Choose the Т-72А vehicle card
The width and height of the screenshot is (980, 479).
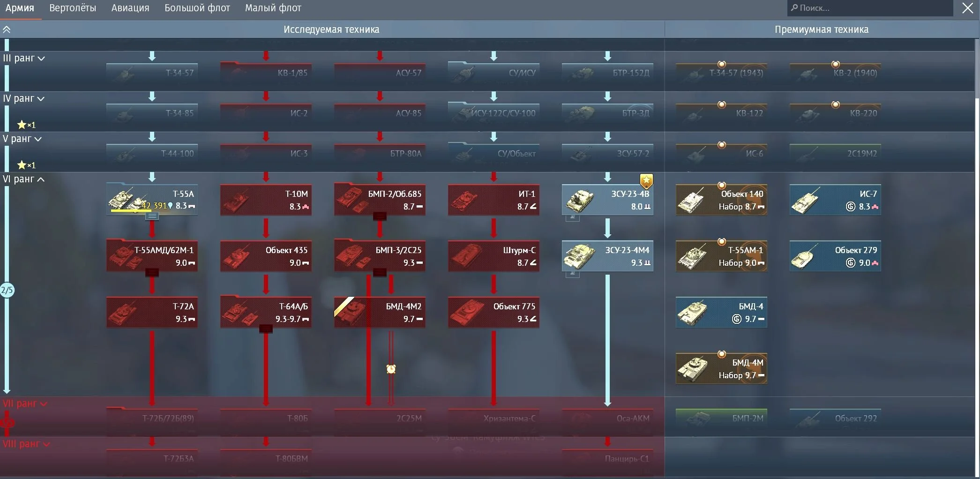(152, 312)
